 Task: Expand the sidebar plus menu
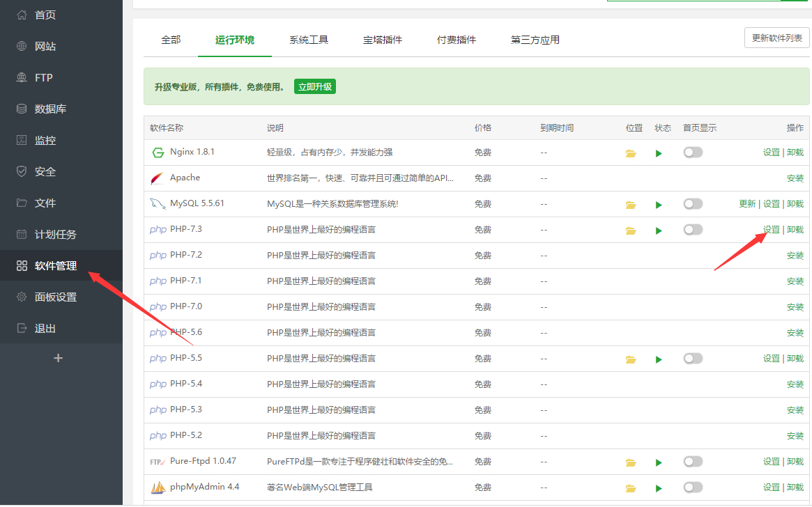coord(59,357)
